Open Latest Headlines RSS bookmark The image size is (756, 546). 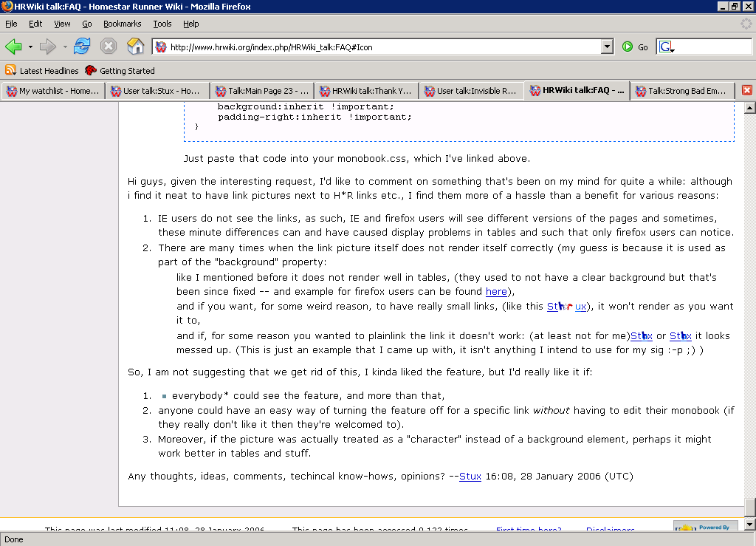click(42, 70)
